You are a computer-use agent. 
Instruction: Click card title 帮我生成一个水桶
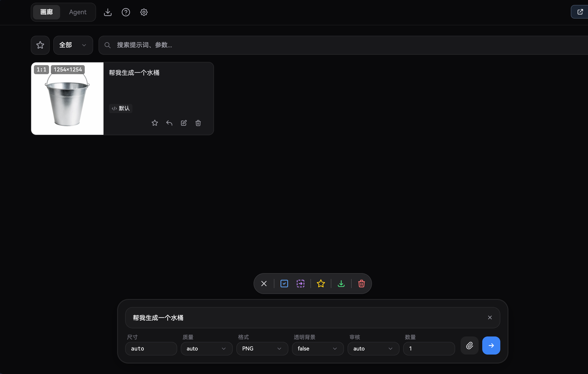point(134,73)
